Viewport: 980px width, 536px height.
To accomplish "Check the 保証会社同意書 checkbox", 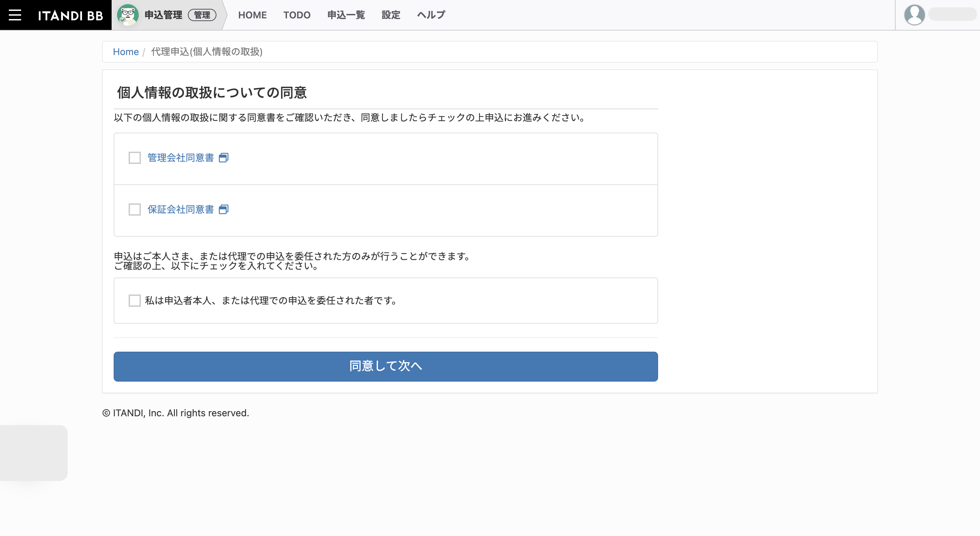I will point(135,210).
